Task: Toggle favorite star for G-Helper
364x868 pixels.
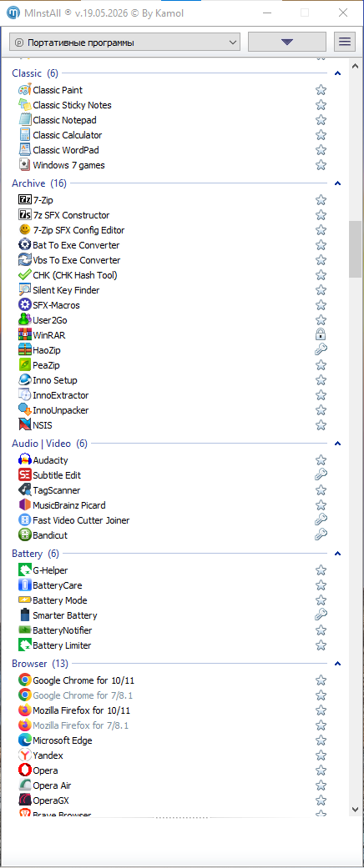Action: (321, 570)
